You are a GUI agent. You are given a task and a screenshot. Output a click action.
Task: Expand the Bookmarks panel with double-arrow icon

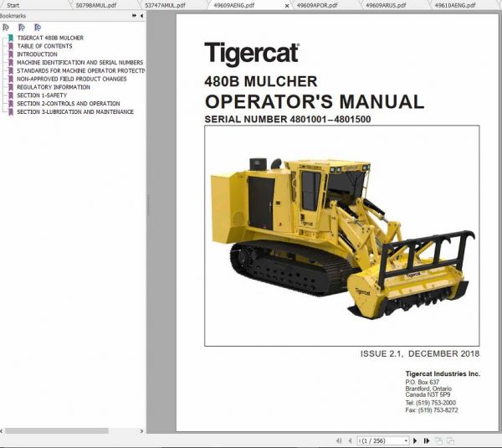pyautogui.click(x=134, y=16)
